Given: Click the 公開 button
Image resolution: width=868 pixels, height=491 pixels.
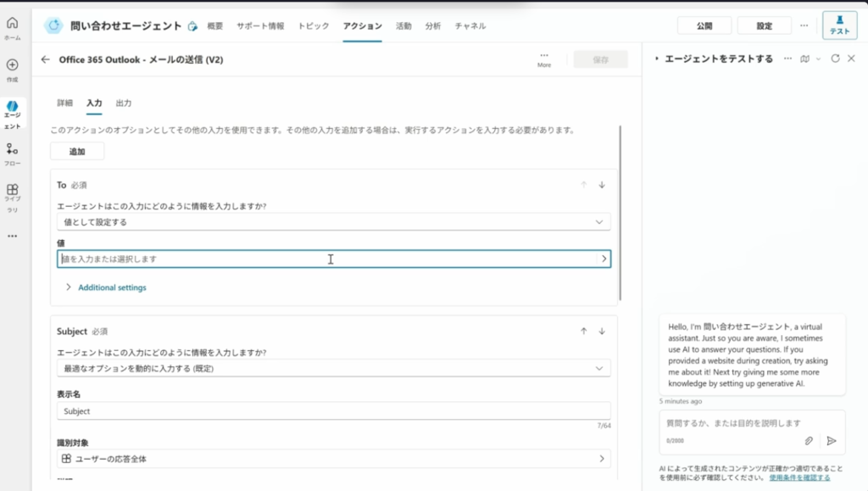Looking at the screenshot, I should (x=704, y=26).
